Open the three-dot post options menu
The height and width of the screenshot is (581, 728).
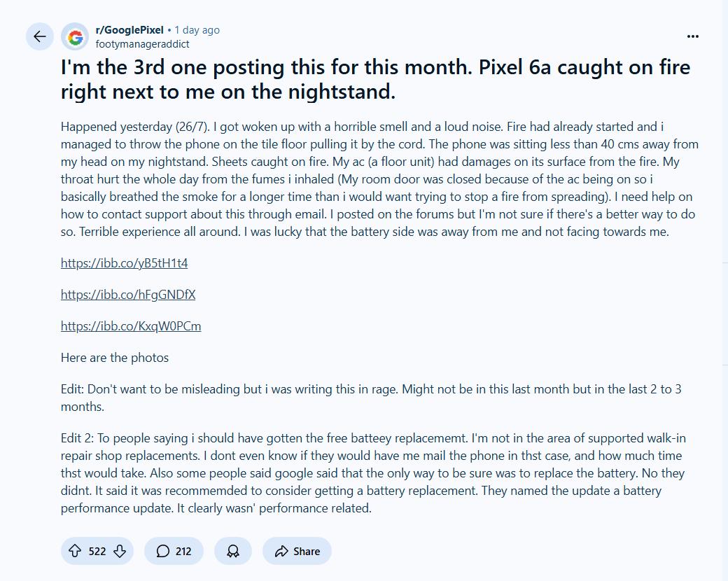[693, 36]
